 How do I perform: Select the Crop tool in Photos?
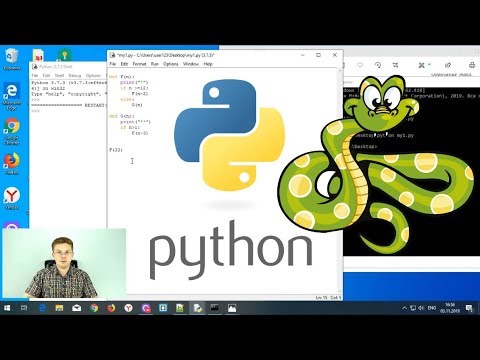point(395,65)
